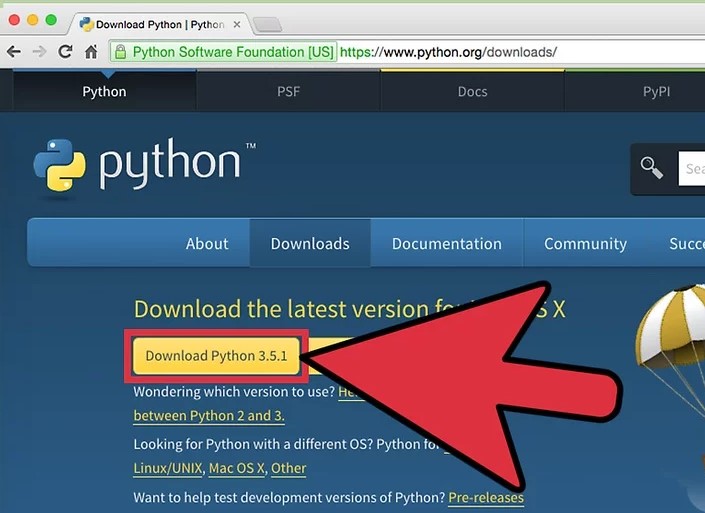Follow the Mac OS X link
The image size is (705, 513).
tap(236, 468)
